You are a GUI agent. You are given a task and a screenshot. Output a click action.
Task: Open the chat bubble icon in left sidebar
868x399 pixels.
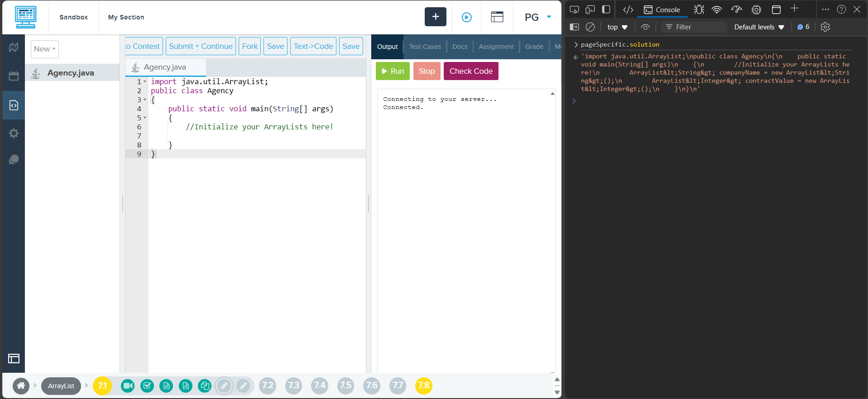pos(14,160)
